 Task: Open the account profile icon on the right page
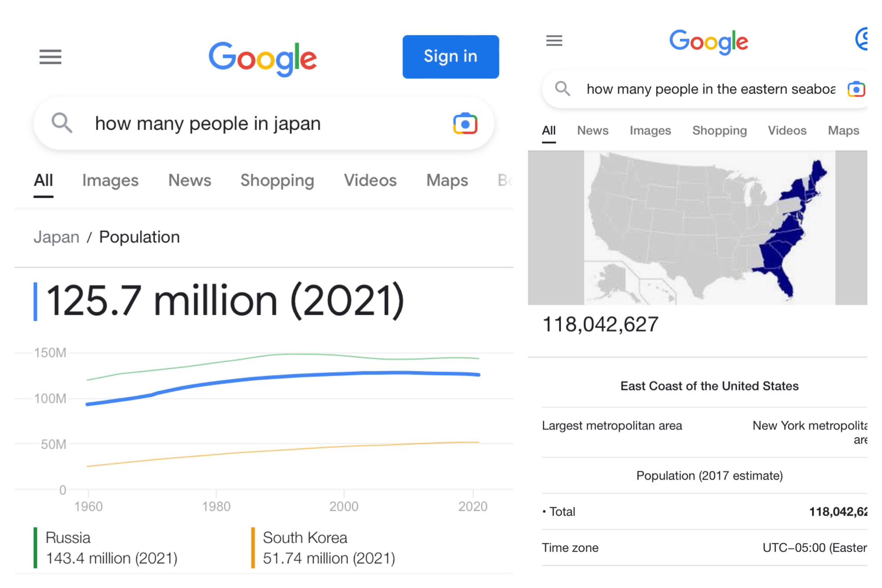[x=861, y=39]
